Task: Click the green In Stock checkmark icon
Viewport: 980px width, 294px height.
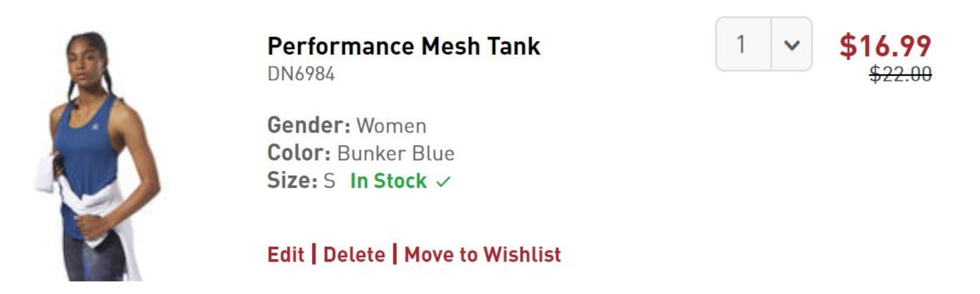Action: pos(443,182)
